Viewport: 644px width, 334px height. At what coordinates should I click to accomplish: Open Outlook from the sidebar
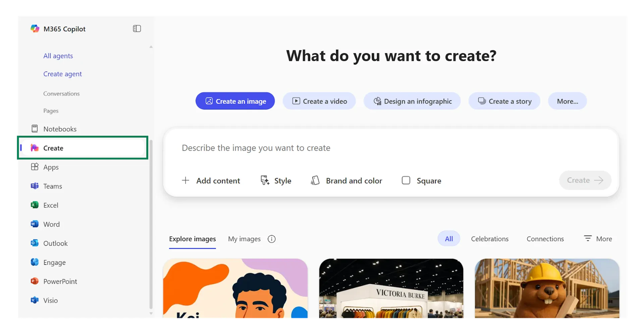tap(55, 243)
